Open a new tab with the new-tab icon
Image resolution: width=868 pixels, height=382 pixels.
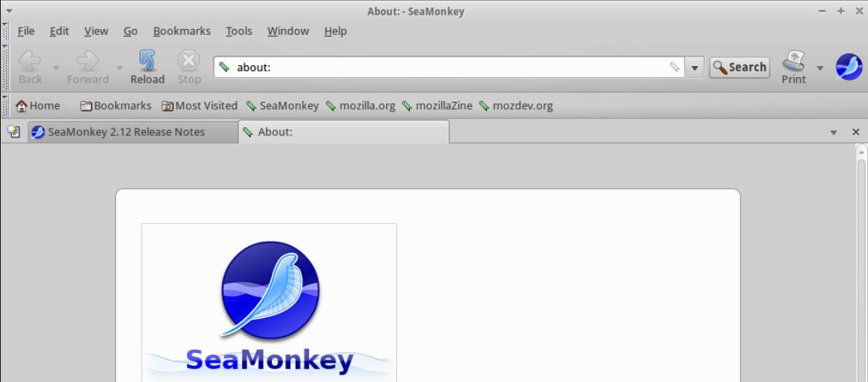click(14, 132)
